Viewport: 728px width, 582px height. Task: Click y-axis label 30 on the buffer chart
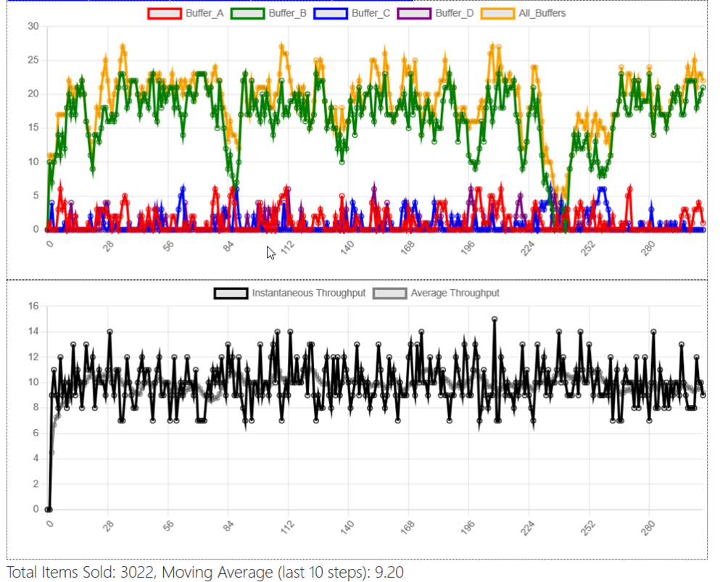click(x=33, y=26)
